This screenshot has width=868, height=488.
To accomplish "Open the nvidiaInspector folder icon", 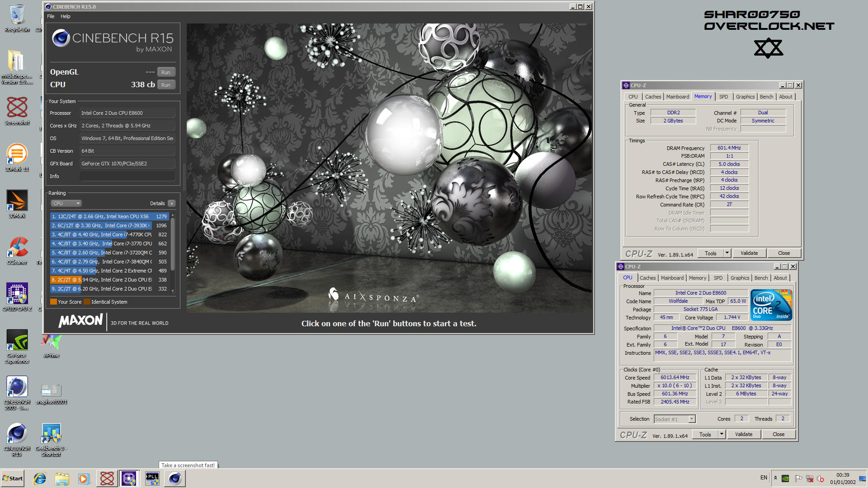I will (x=17, y=67).
